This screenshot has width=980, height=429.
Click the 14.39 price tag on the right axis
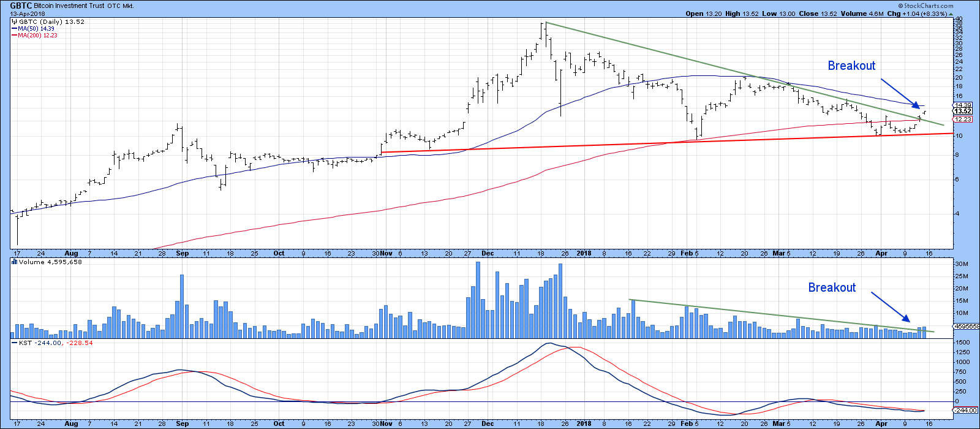(963, 105)
